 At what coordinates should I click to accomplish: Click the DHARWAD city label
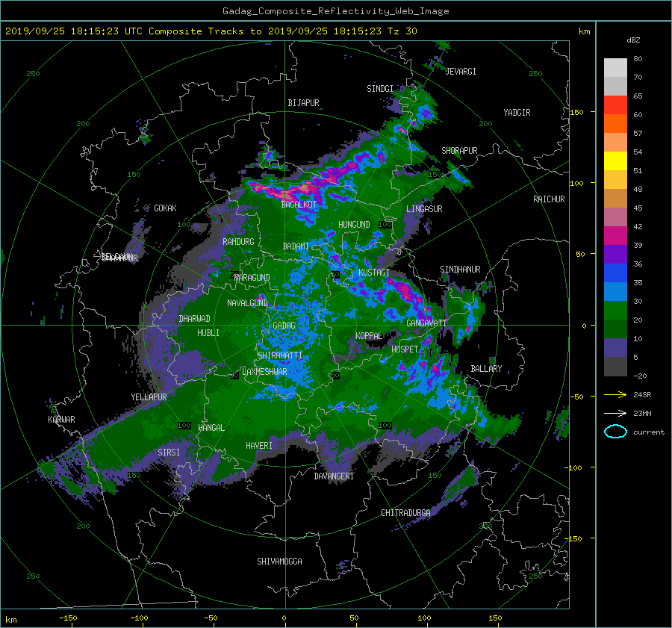(x=195, y=319)
